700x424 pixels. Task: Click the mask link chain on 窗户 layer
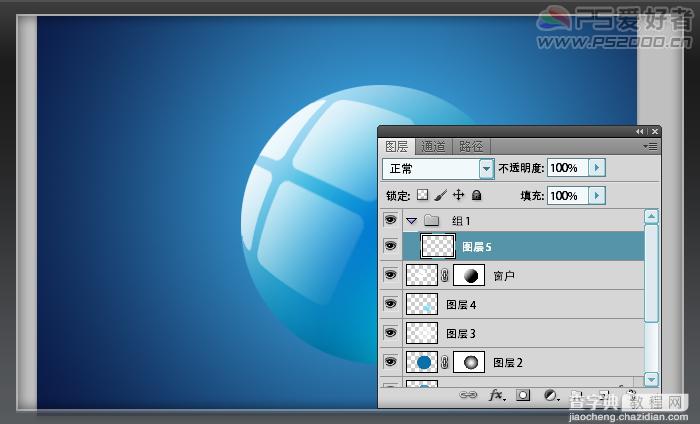[x=445, y=275]
